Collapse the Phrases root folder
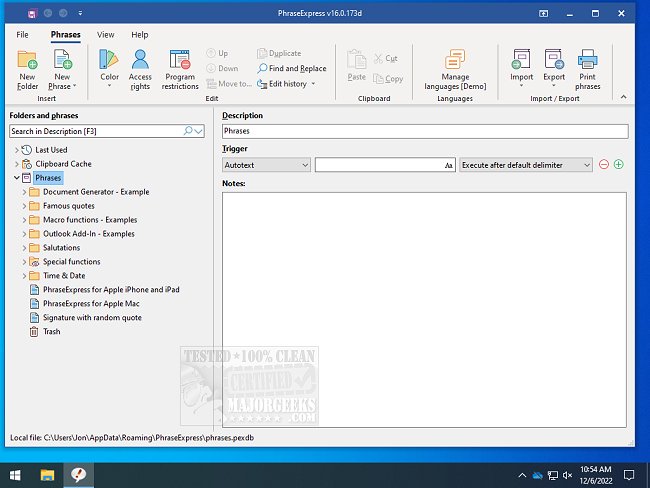 pos(16,178)
